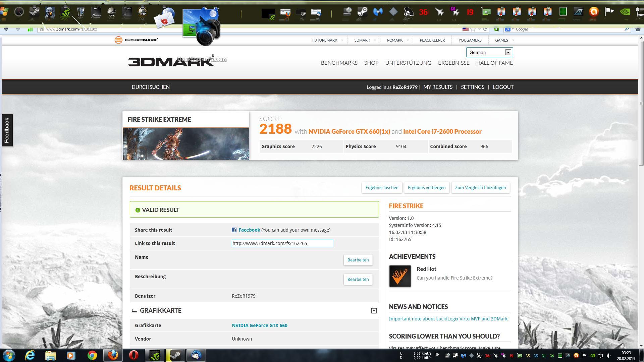Image resolution: width=644 pixels, height=362 pixels.
Task: Open the Feedback side tab
Action: (x=7, y=130)
